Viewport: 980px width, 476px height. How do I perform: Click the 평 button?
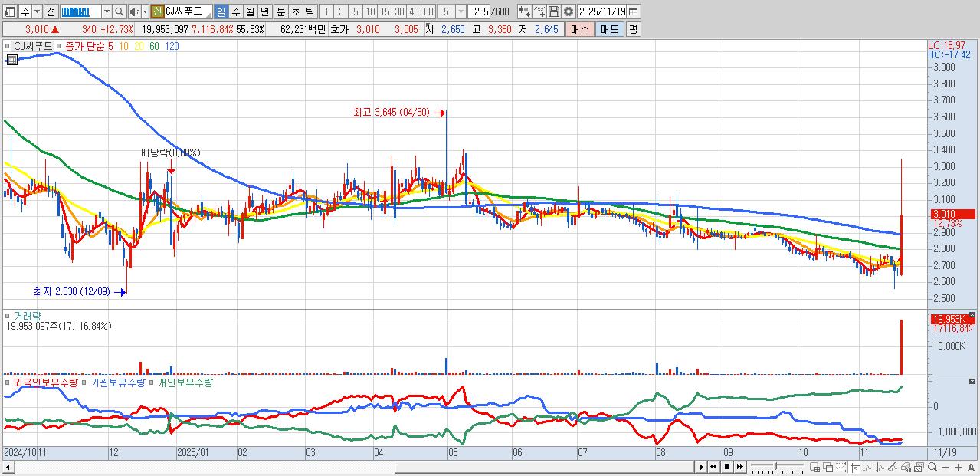tap(633, 29)
